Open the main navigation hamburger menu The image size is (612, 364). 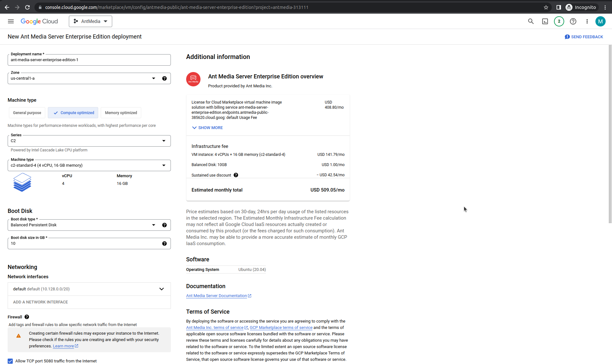pos(11,21)
